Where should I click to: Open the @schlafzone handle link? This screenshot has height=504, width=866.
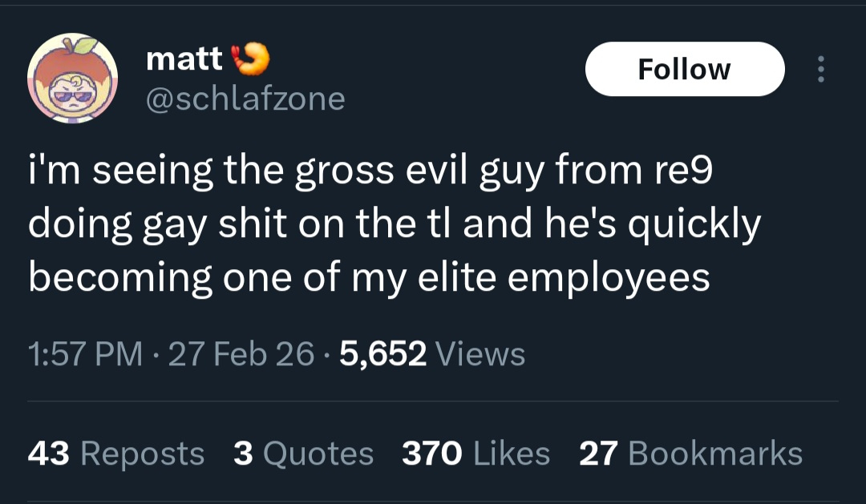point(245,99)
